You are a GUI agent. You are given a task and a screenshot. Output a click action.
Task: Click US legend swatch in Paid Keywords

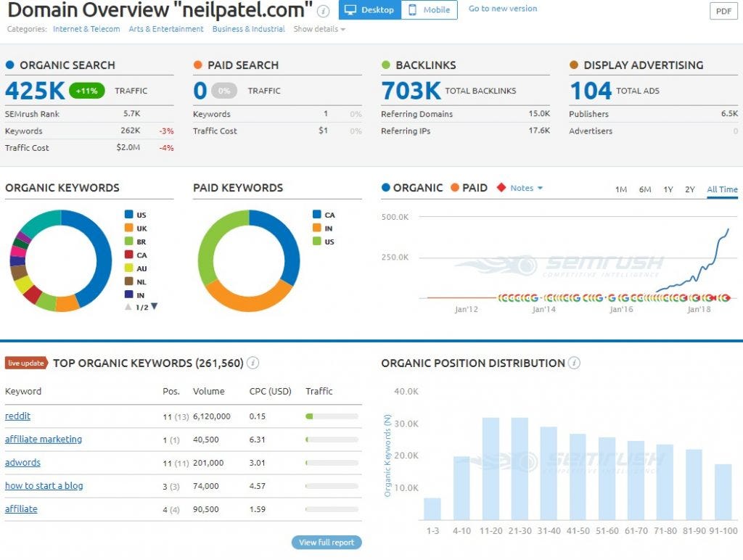[317, 241]
